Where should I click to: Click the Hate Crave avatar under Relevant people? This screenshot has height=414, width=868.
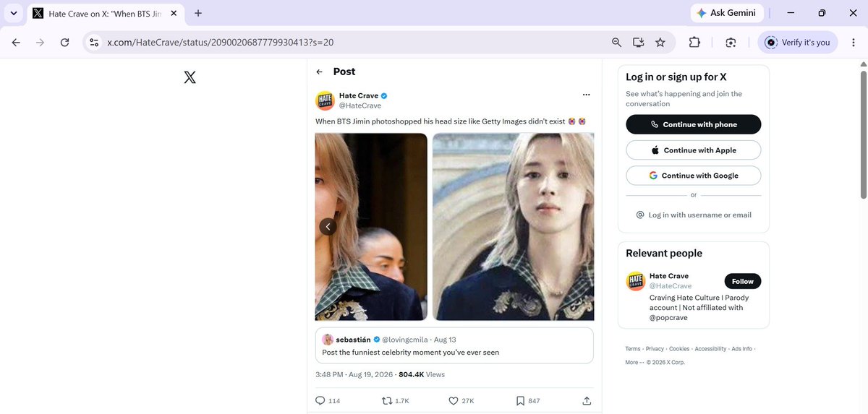pos(635,281)
